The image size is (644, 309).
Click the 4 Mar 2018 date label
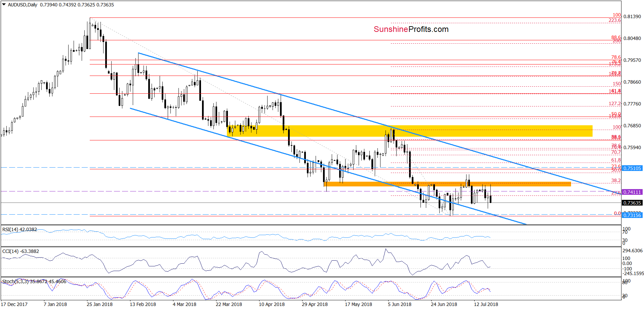pos(185,304)
